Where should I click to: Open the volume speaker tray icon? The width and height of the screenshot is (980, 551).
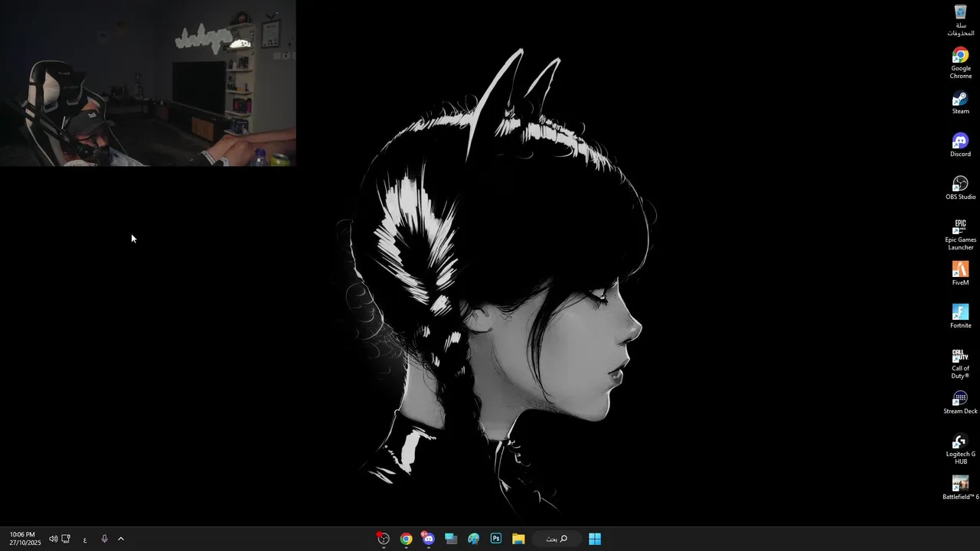pyautogui.click(x=53, y=539)
